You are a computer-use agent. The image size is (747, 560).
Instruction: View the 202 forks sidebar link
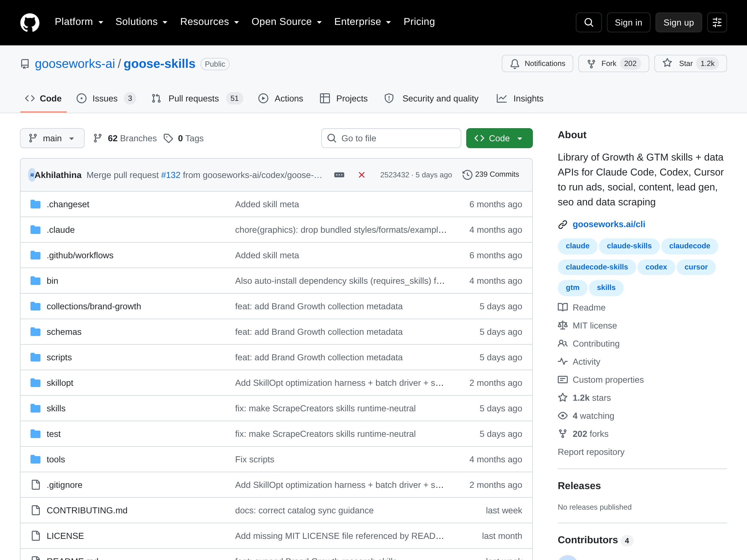pyautogui.click(x=583, y=434)
